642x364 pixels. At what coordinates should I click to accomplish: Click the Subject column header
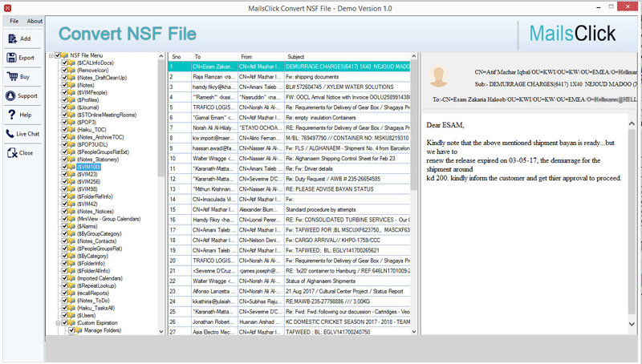pos(347,56)
